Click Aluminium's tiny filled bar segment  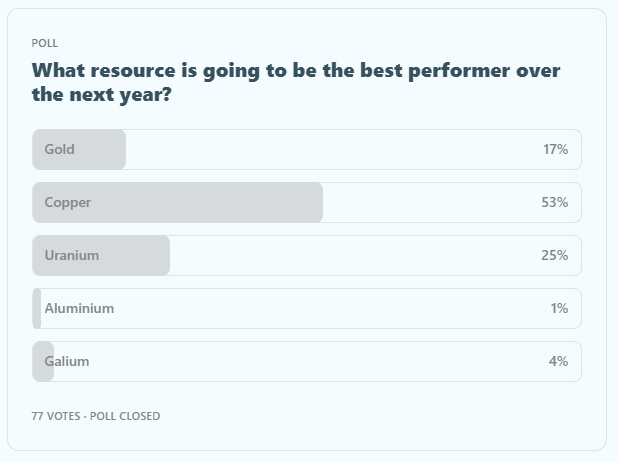(x=37, y=309)
